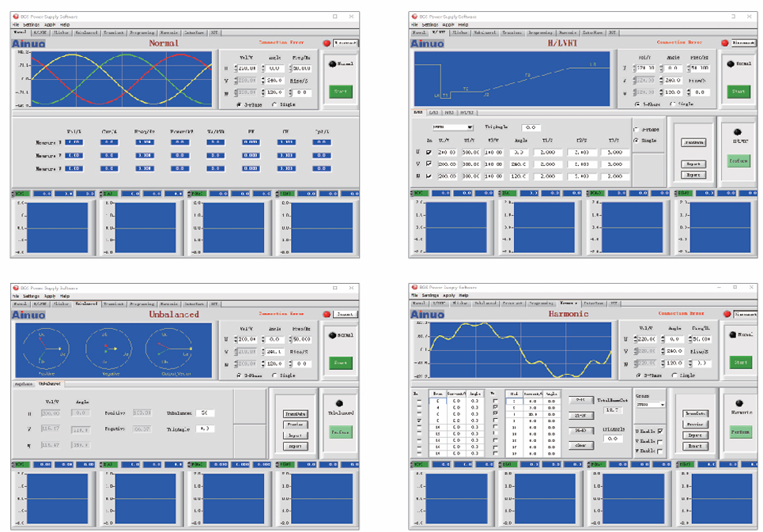Switch to the Flicker tab in Normal window
Screen dimensions: 763x532
point(61,32)
